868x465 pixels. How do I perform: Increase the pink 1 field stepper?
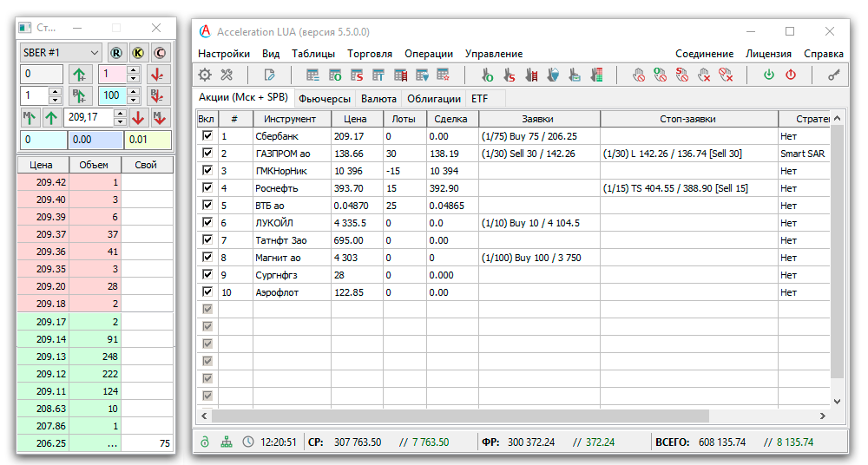tap(133, 69)
